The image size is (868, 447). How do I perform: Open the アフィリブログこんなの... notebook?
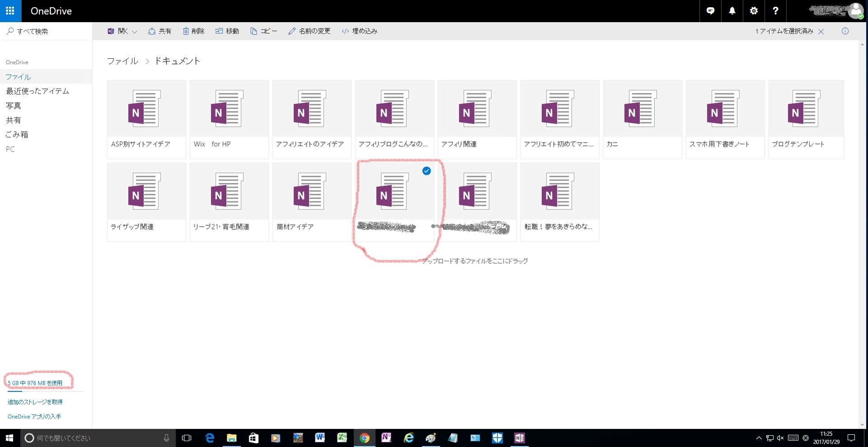(395, 119)
